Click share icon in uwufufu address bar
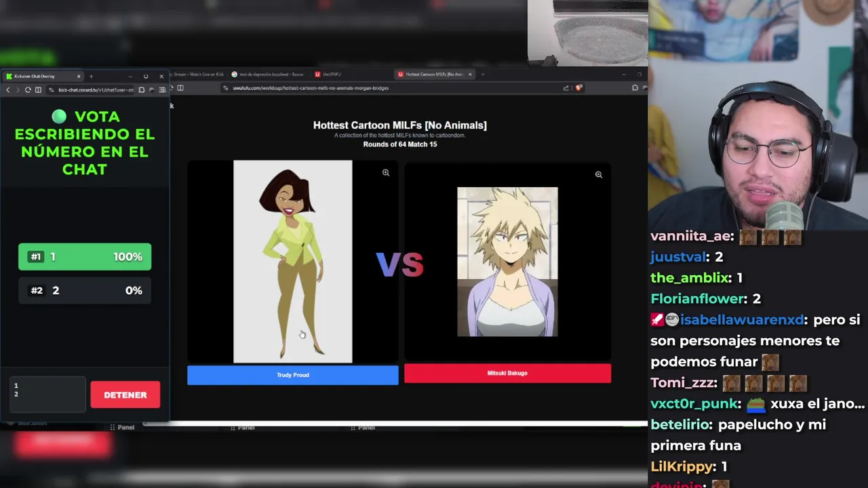Screen dimensions: 868x488 click(x=566, y=87)
